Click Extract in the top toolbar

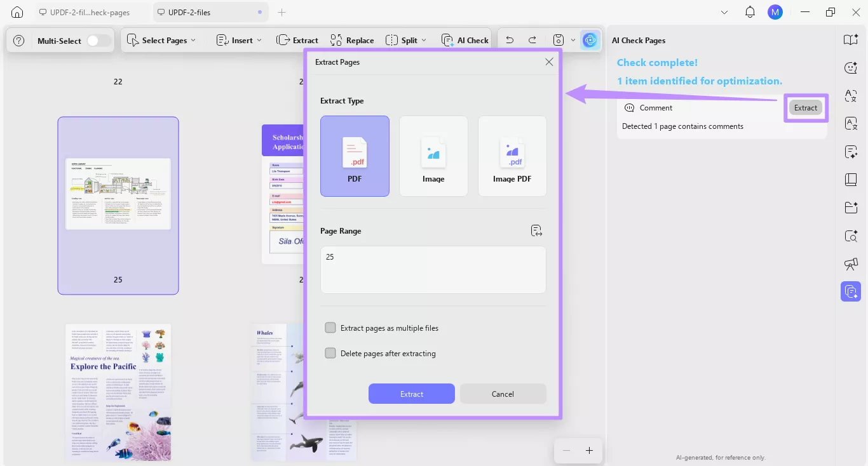point(297,40)
